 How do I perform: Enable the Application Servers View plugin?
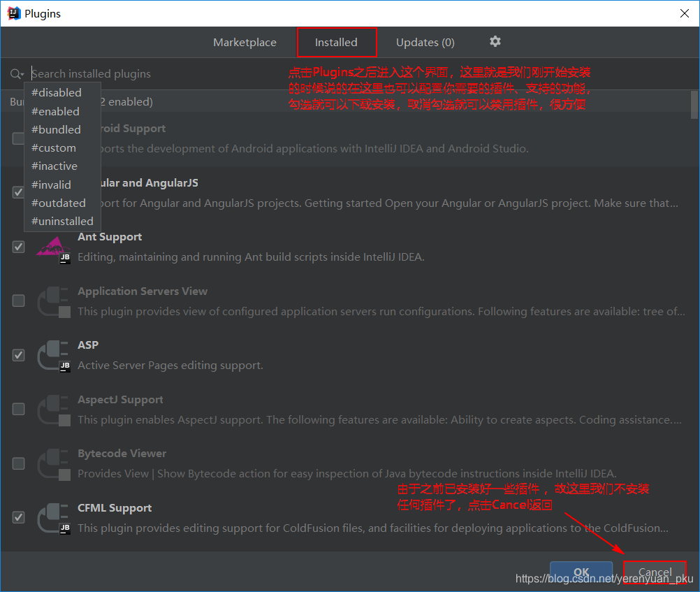click(18, 301)
